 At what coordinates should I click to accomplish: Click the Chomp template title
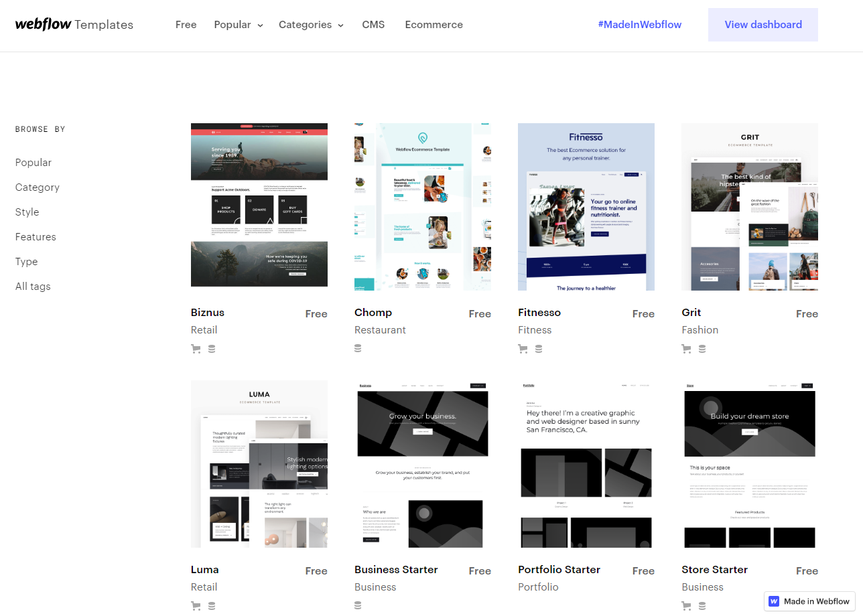coord(373,313)
